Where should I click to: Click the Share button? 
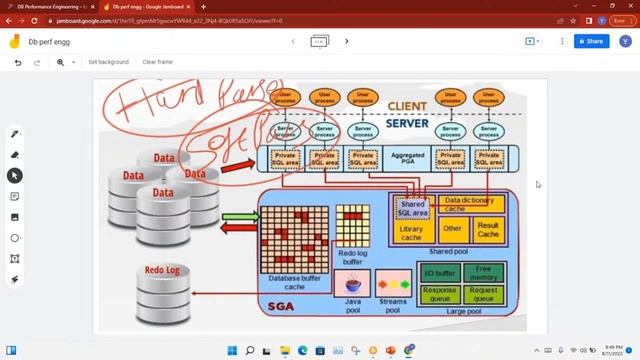(591, 41)
